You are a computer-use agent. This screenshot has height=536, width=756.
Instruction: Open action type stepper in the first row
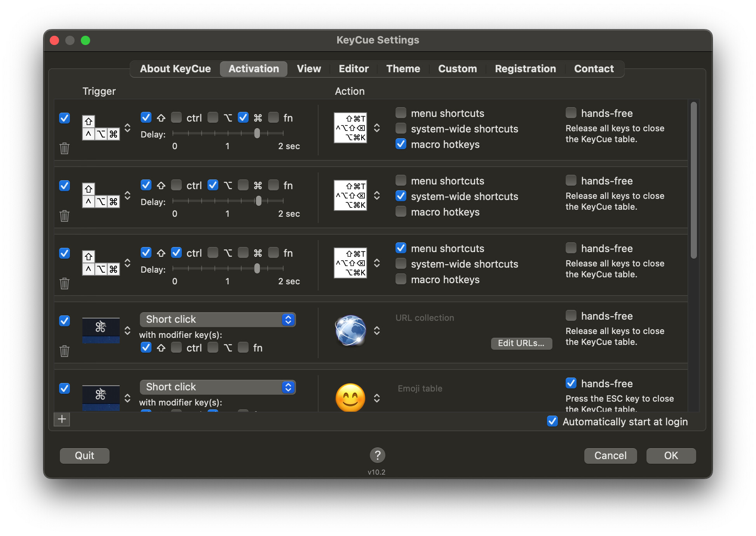(377, 128)
